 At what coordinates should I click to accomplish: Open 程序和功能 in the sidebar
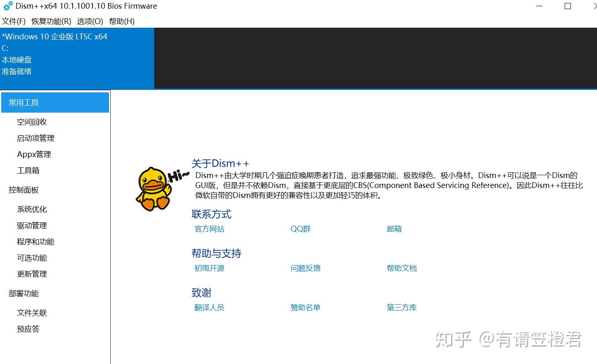click(x=36, y=241)
